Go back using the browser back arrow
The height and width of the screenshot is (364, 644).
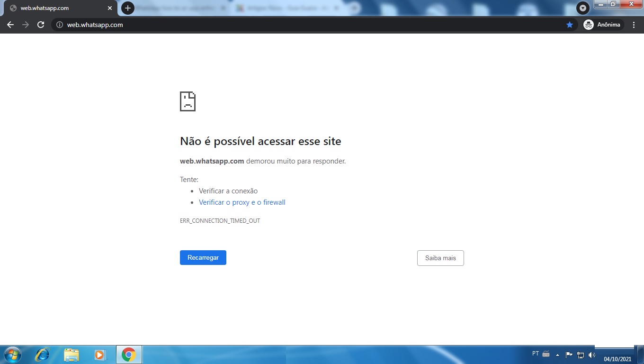[10, 25]
